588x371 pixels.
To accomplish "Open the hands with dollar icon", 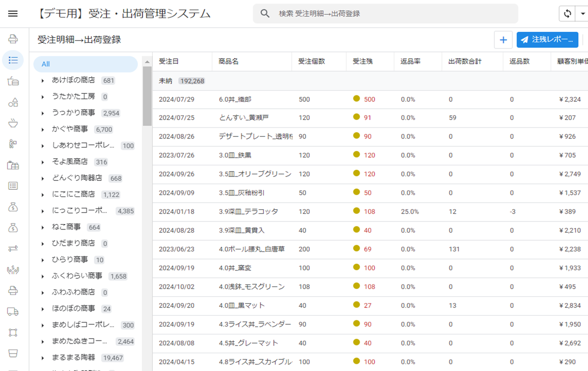I will pyautogui.click(x=13, y=270).
